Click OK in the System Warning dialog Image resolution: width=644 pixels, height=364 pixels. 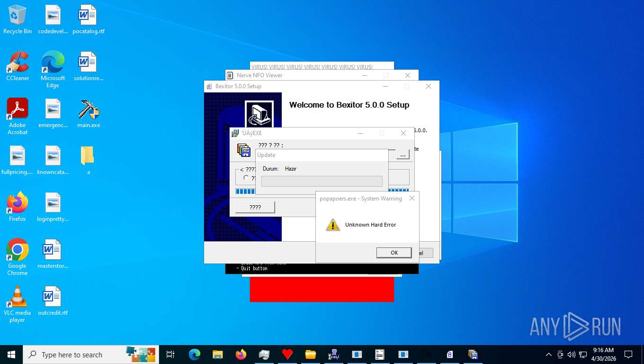click(394, 253)
